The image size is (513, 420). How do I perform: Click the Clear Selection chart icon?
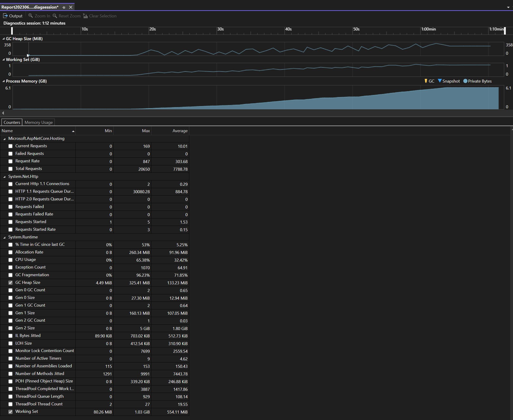pos(85,16)
